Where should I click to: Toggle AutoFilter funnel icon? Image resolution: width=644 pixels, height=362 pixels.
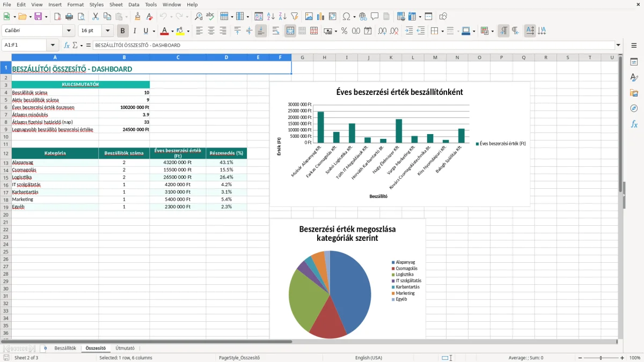point(294,17)
